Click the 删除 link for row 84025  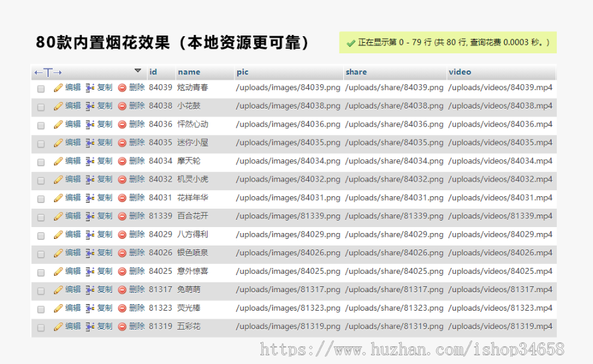pos(137,271)
